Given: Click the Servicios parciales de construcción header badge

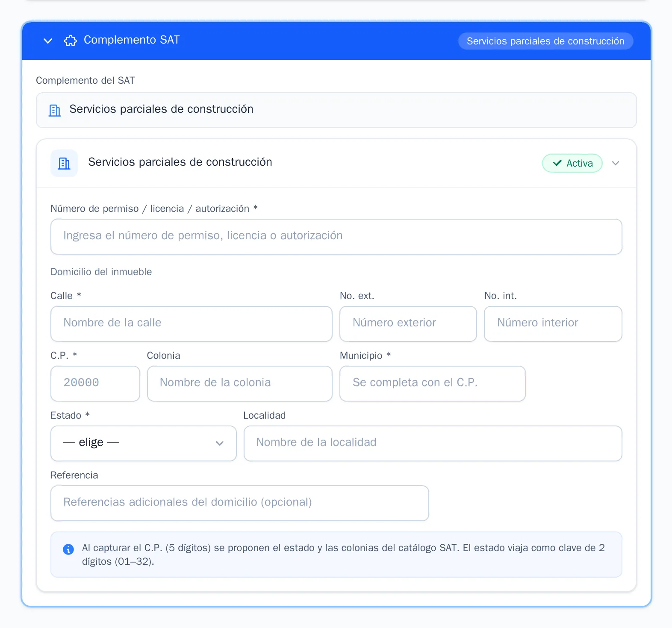Looking at the screenshot, I should tap(545, 41).
